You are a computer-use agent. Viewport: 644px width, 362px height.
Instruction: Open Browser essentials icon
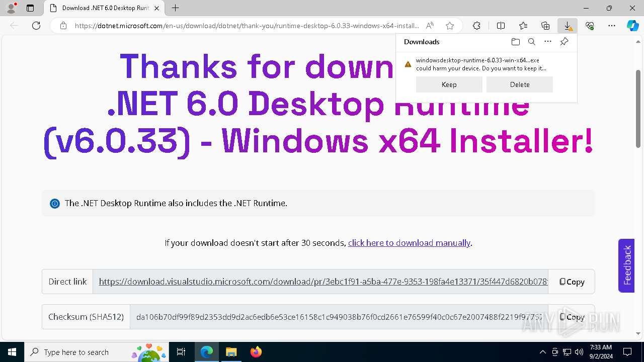[x=590, y=26]
